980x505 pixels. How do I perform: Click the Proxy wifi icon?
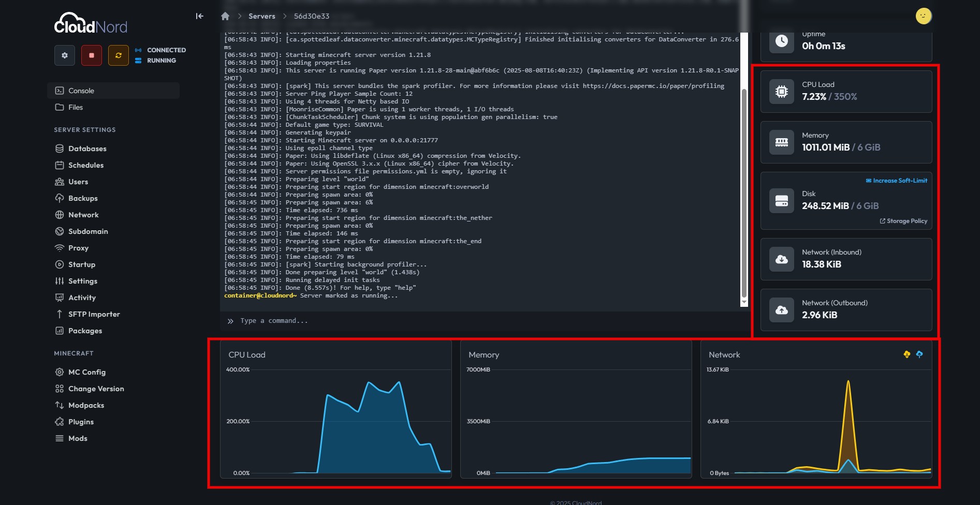click(x=60, y=248)
